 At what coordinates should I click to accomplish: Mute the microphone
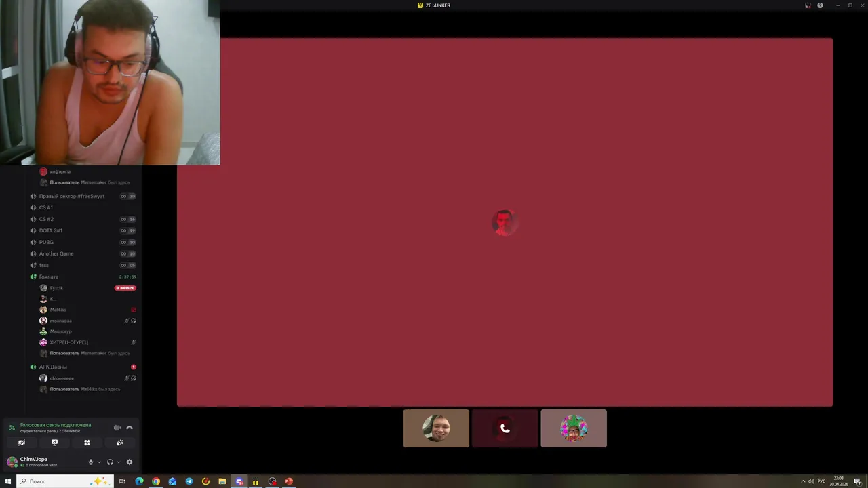pos(91,462)
